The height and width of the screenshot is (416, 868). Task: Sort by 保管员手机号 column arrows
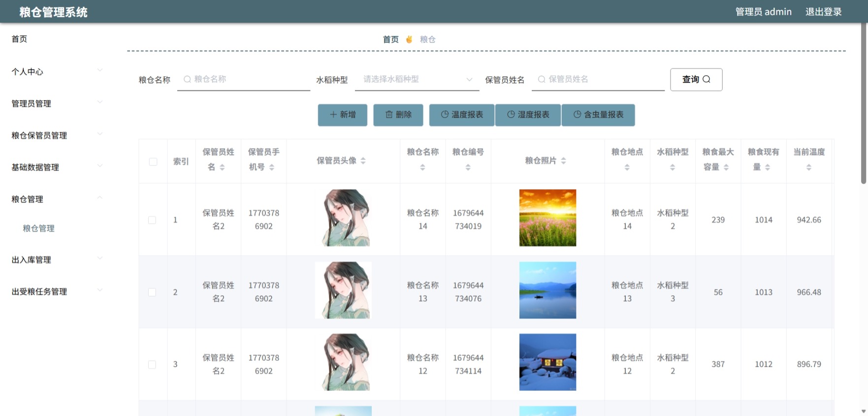(272, 167)
